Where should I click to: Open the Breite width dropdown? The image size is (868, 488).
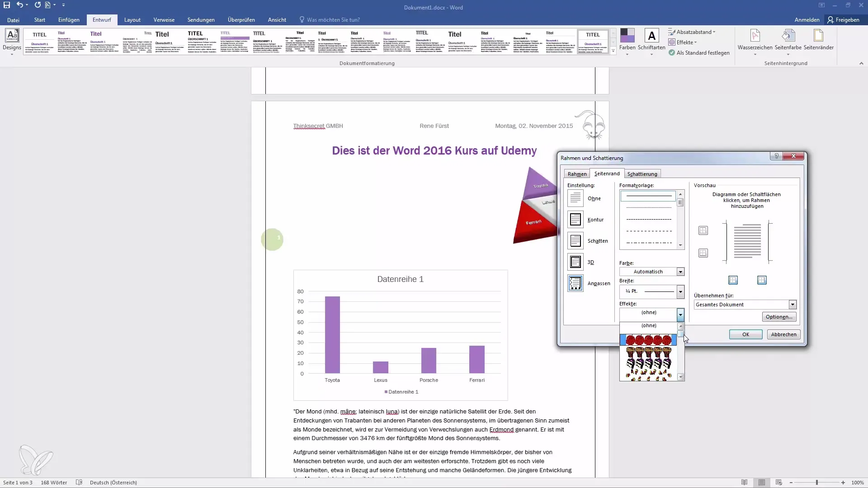point(680,291)
